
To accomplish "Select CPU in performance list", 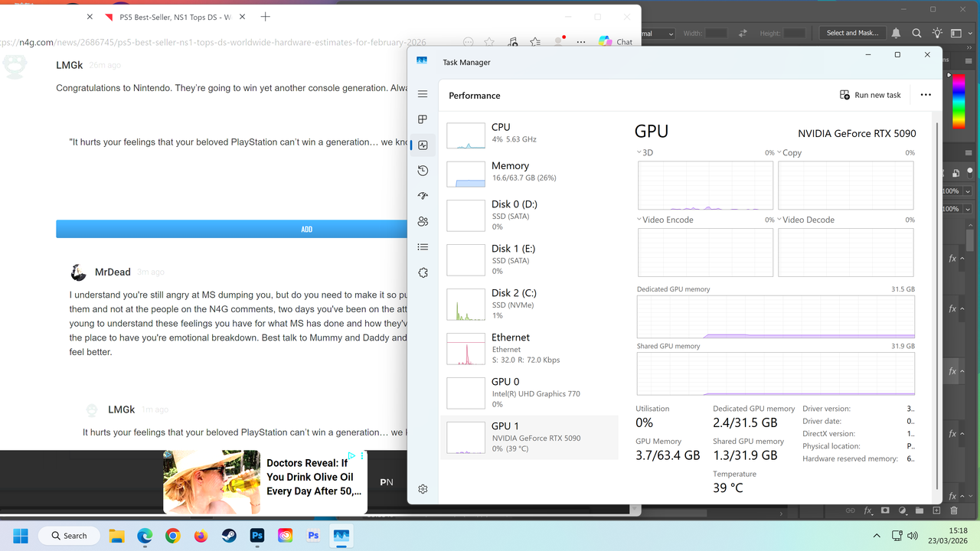I will 529,134.
